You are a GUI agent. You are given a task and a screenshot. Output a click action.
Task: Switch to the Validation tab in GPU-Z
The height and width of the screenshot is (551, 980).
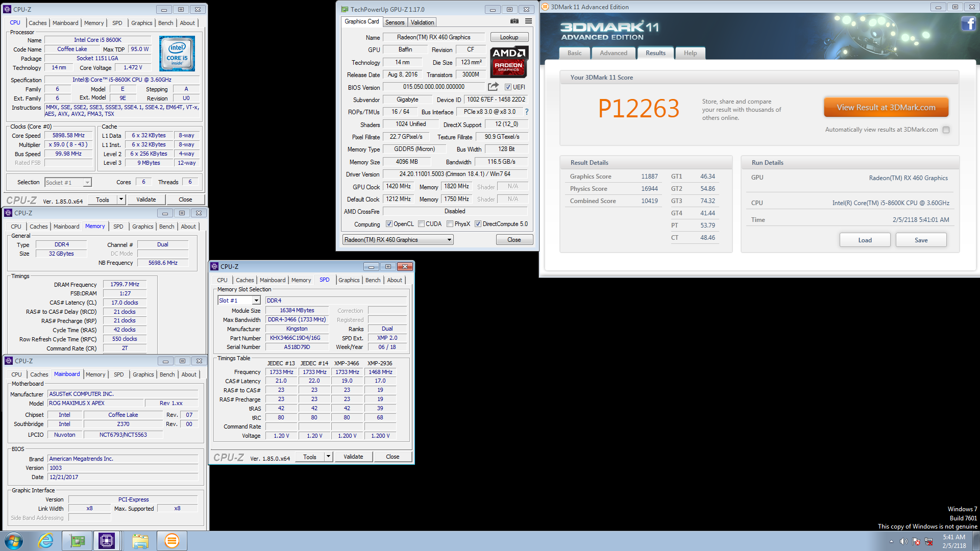[422, 22]
